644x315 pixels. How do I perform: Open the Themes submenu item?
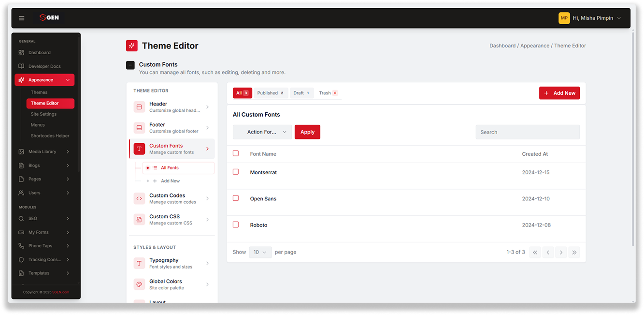(39, 92)
